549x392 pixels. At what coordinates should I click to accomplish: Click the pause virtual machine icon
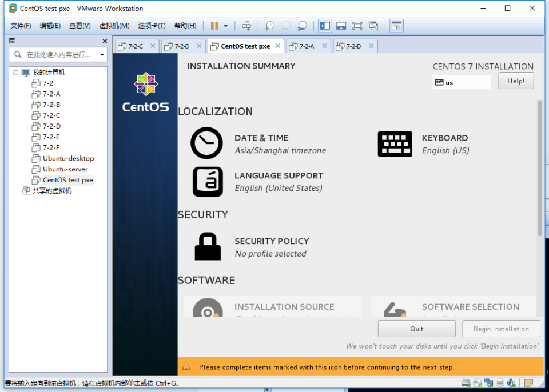pos(214,26)
